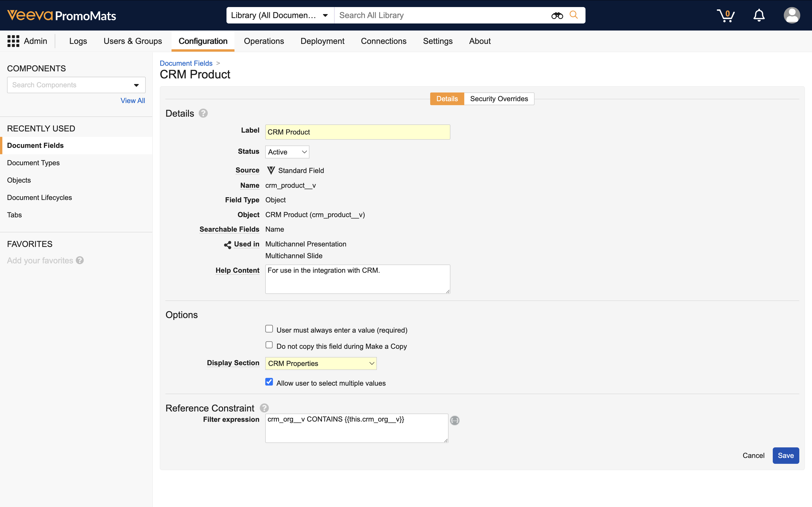Click the Details section help icon
812x507 pixels.
tap(203, 113)
